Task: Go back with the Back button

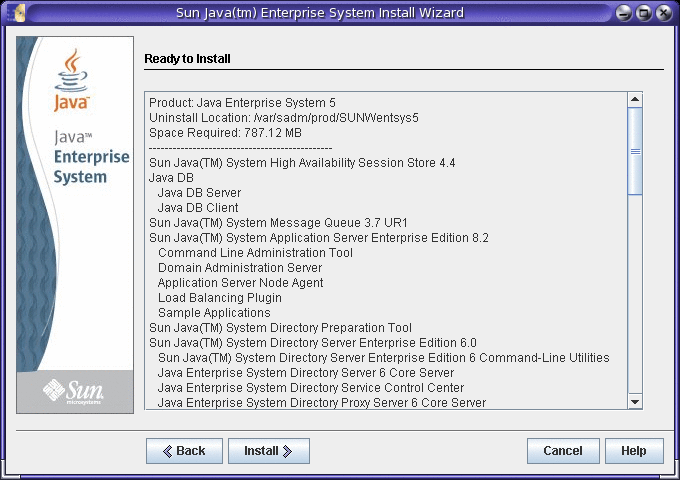Action: coord(184,451)
